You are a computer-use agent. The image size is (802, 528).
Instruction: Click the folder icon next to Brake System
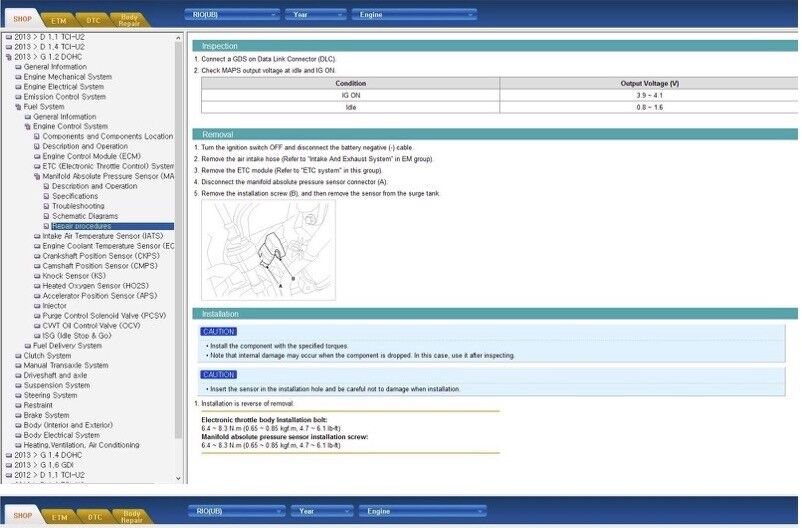tap(17, 415)
